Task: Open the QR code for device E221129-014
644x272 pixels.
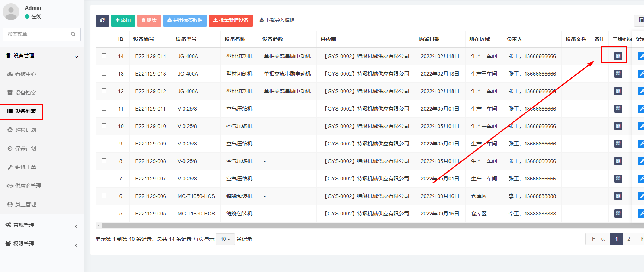Action: click(x=618, y=56)
